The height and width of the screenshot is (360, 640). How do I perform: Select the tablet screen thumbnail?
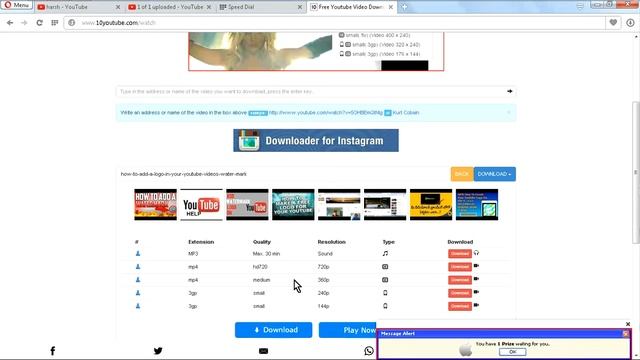tap(477, 204)
